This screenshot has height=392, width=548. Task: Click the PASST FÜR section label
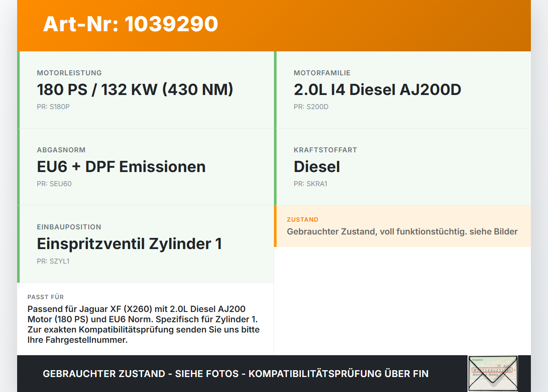tap(46, 297)
